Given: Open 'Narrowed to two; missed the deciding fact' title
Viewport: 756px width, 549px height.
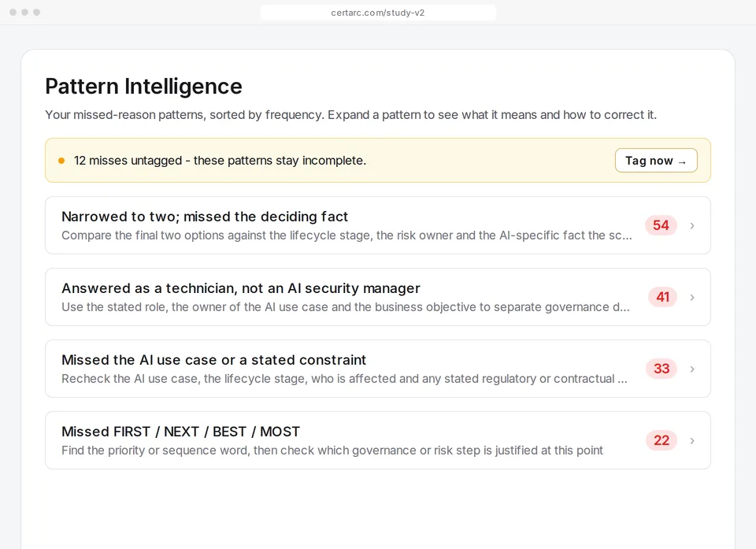Looking at the screenshot, I should click(x=205, y=217).
